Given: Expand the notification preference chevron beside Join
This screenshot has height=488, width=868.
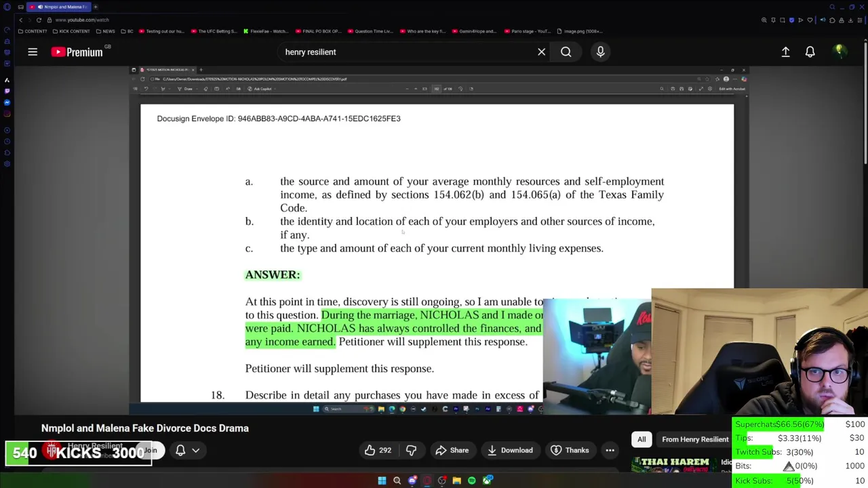Looking at the screenshot, I should 195,450.
